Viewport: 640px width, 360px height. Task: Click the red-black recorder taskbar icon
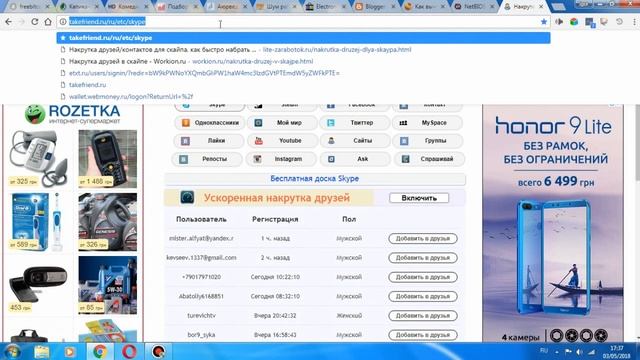point(159,351)
